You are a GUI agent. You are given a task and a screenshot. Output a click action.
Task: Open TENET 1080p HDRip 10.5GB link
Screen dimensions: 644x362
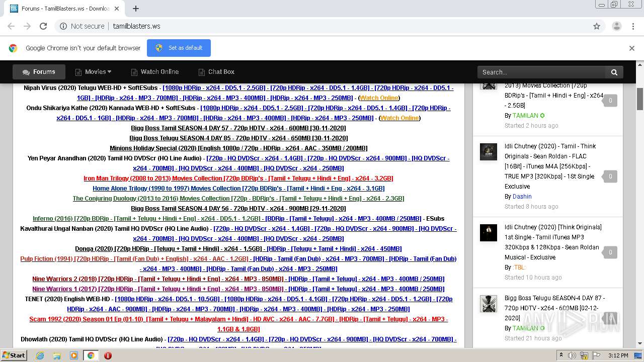pyautogui.click(x=169, y=299)
